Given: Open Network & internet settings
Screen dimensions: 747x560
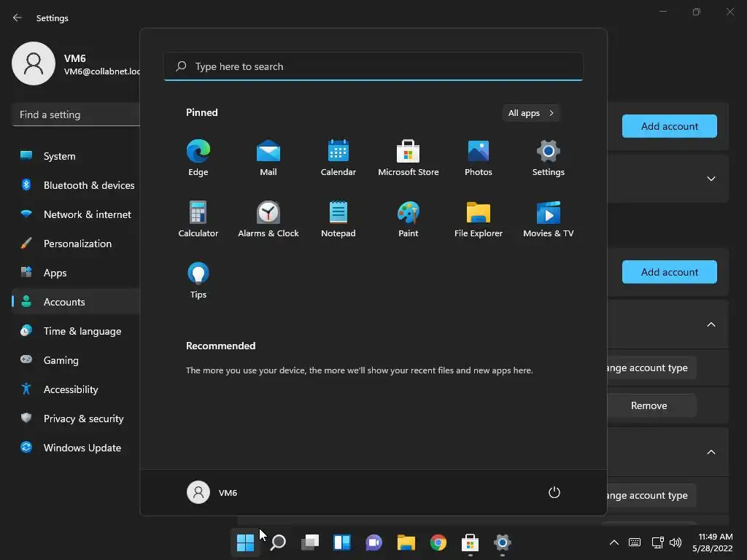Looking at the screenshot, I should tap(76, 214).
